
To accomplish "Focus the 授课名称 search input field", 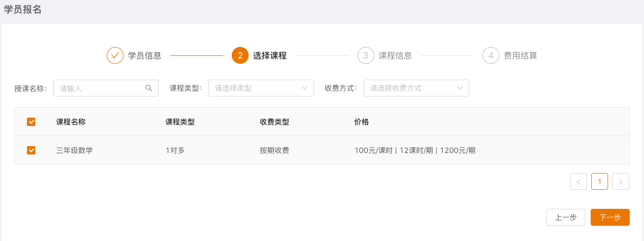I will [100, 88].
